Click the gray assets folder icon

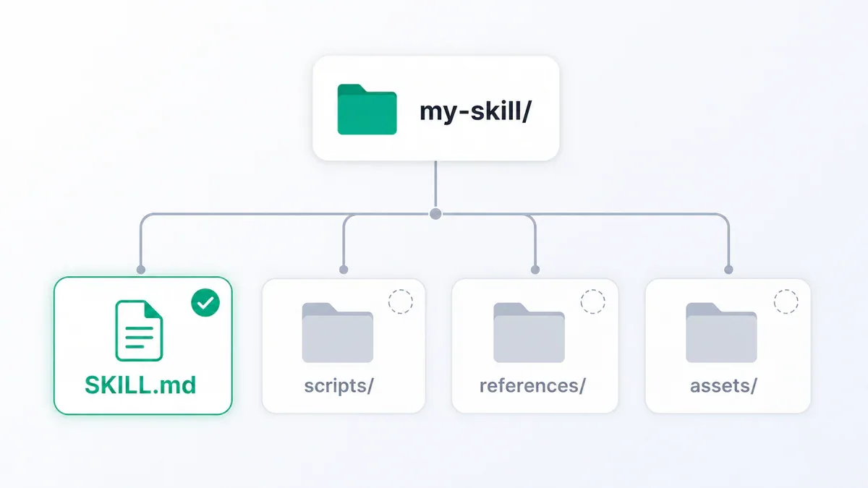(721, 333)
